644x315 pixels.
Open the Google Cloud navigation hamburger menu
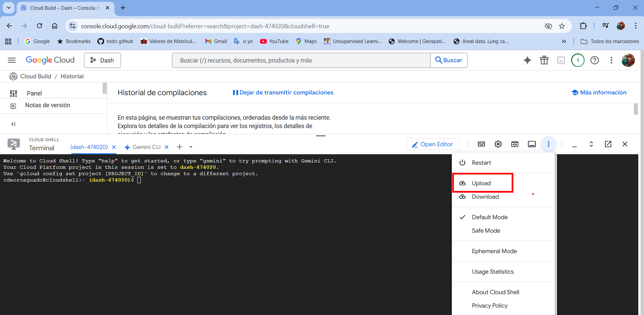(12, 60)
